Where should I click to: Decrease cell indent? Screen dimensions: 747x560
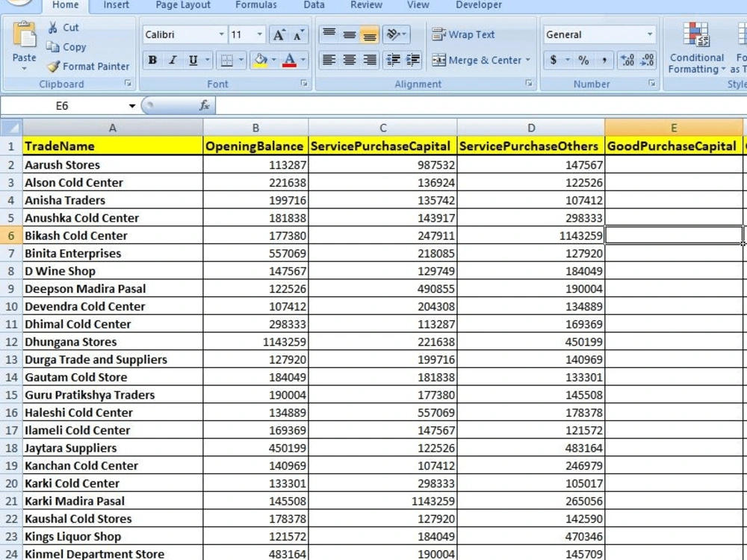click(x=393, y=60)
